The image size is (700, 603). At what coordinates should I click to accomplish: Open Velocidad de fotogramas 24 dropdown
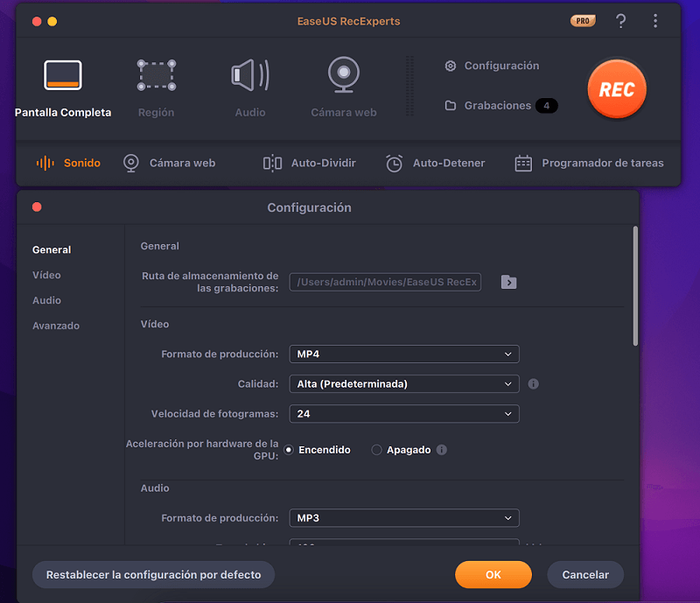[404, 414]
